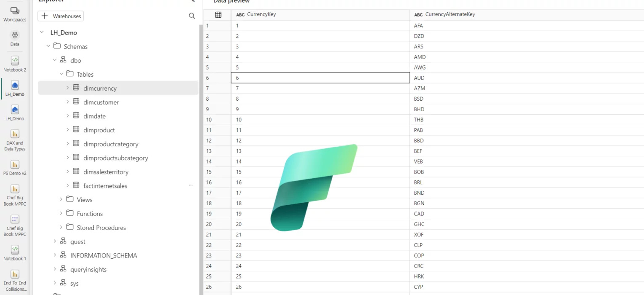The width and height of the screenshot is (644, 295).
Task: Click the BRL currency cell
Action: pyautogui.click(x=527, y=182)
